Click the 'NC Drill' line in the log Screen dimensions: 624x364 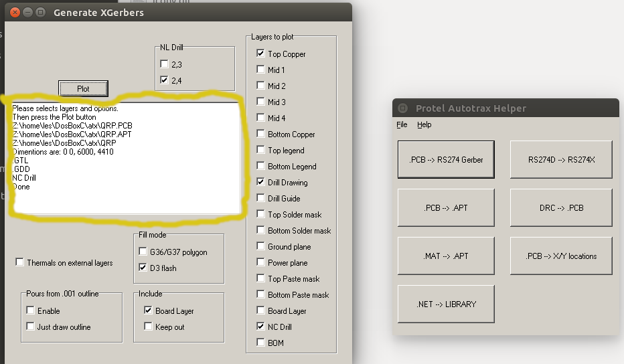(24, 178)
